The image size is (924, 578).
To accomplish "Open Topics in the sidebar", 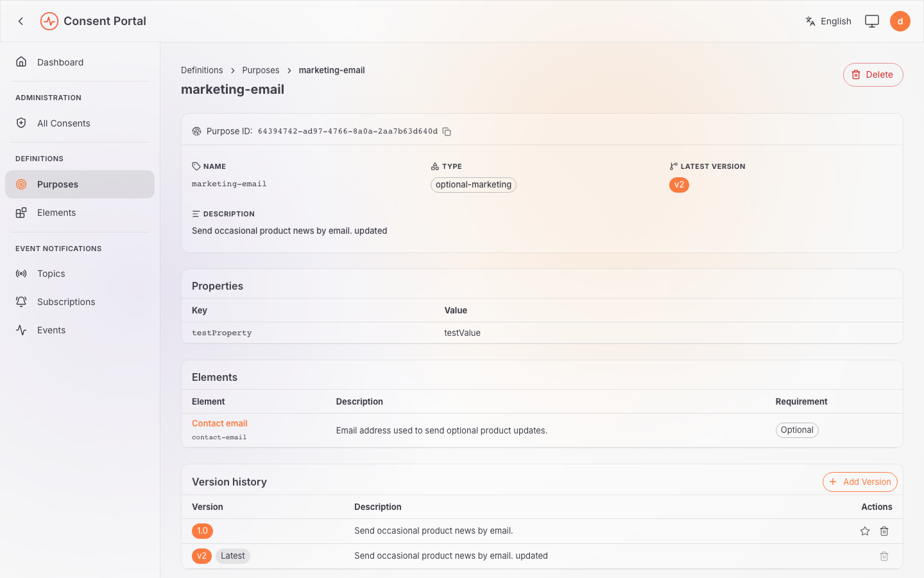I will (x=80, y=274).
